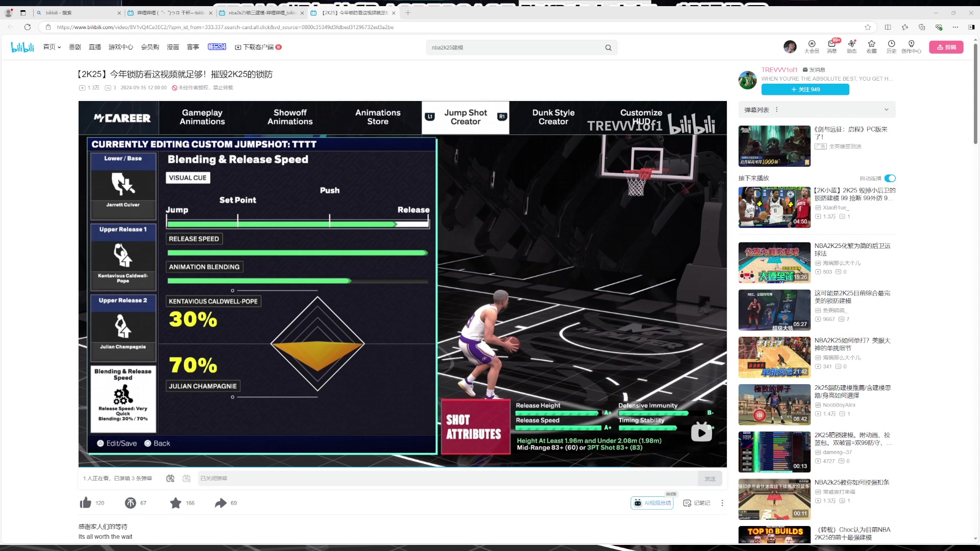980x551 pixels.
Task: Click the share arrow icon (69)
Action: click(220, 503)
